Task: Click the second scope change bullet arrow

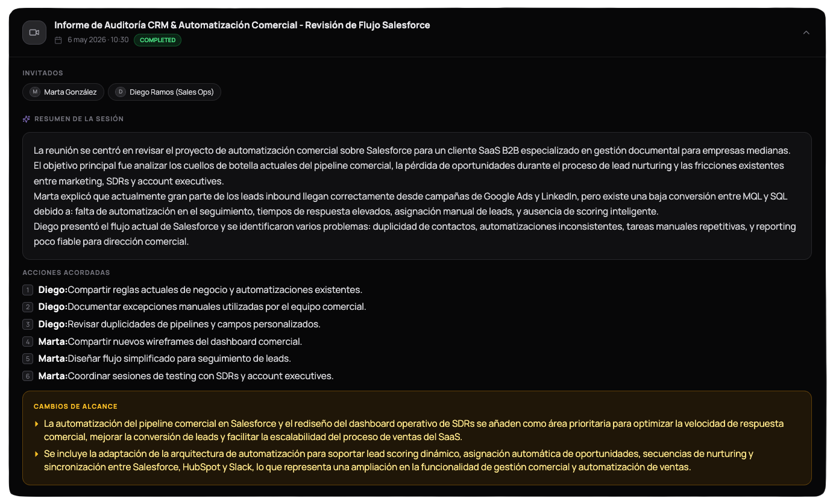Action: tap(37, 453)
